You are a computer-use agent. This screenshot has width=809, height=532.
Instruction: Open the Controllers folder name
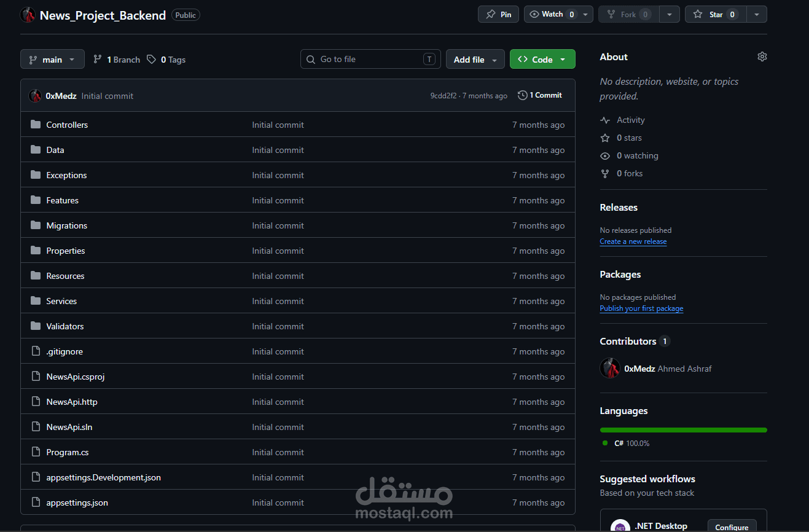67,125
